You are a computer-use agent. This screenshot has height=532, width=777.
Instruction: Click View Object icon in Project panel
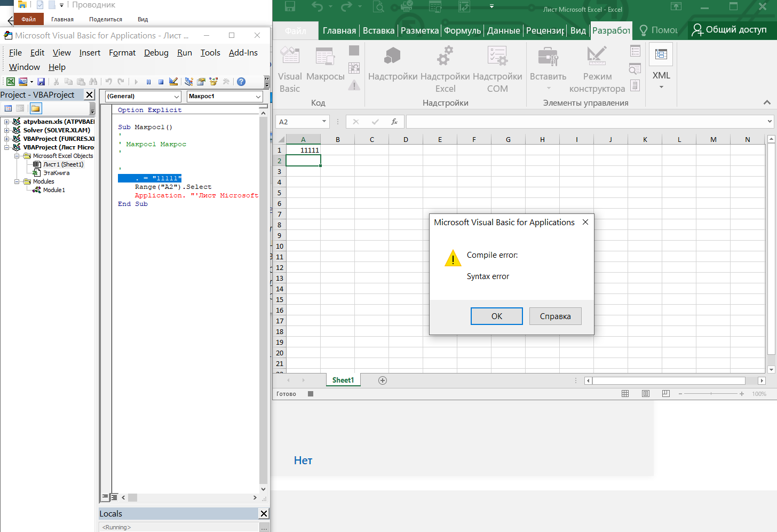(20, 108)
